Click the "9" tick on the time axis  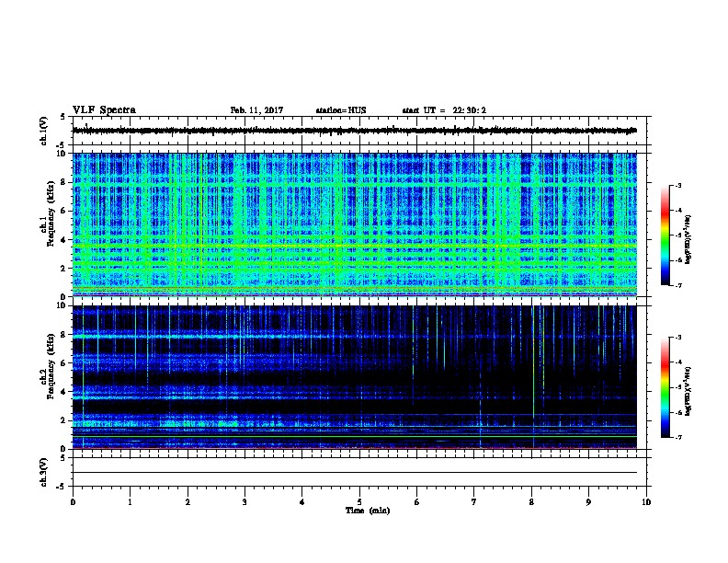pos(588,502)
